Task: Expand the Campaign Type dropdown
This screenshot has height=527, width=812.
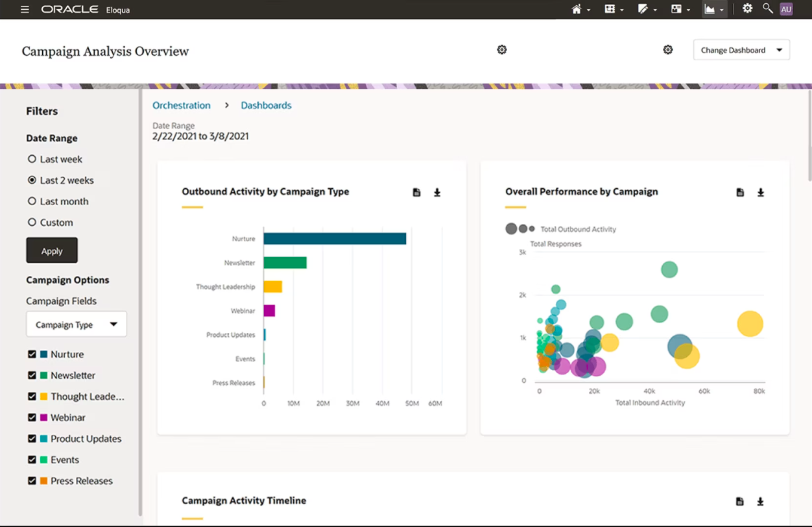Action: tap(77, 325)
